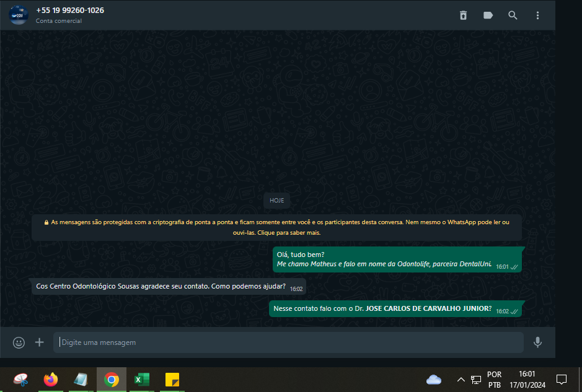
Task: Record a voice message with microphone icon
Action: 537,342
